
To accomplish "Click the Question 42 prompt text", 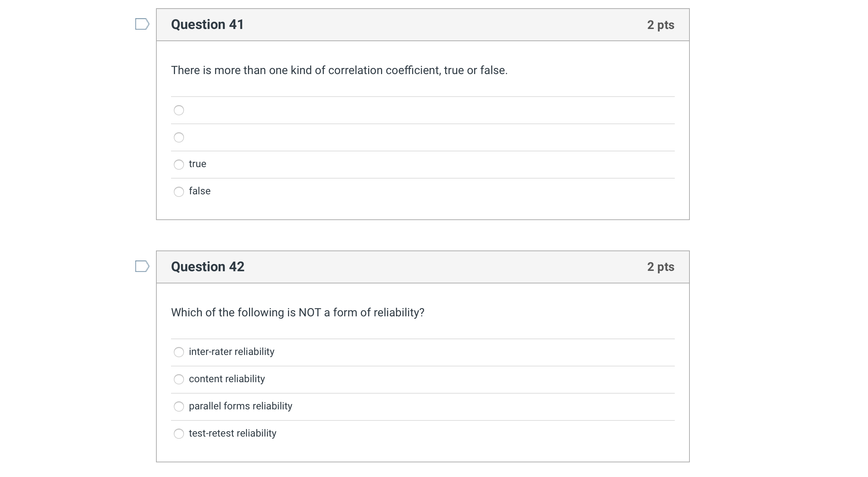I will [298, 312].
